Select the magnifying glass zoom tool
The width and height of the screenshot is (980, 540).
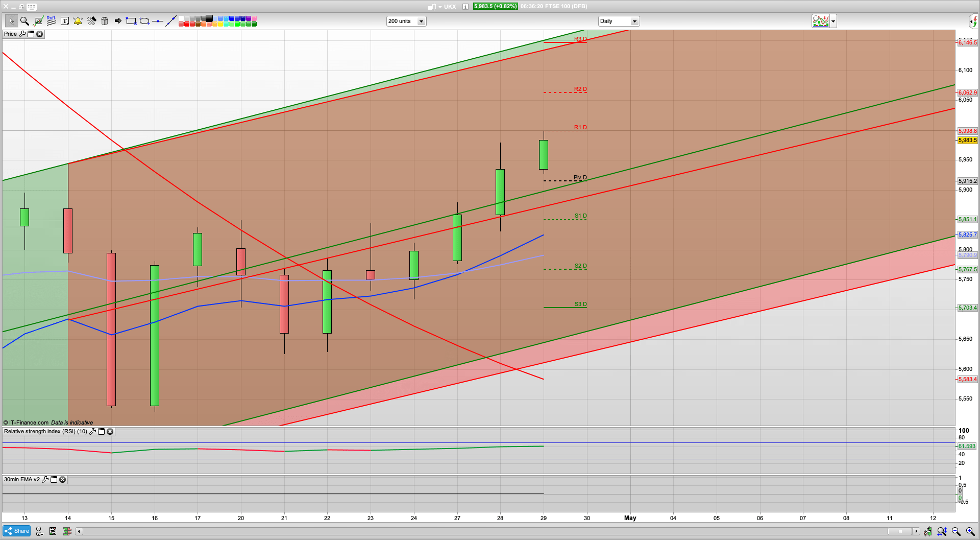click(x=24, y=21)
